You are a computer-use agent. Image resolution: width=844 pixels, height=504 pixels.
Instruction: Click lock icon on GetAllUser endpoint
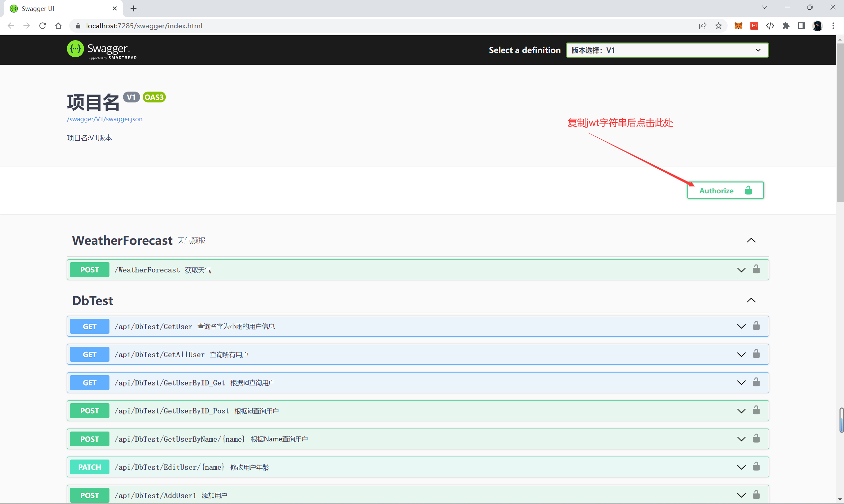tap(756, 354)
